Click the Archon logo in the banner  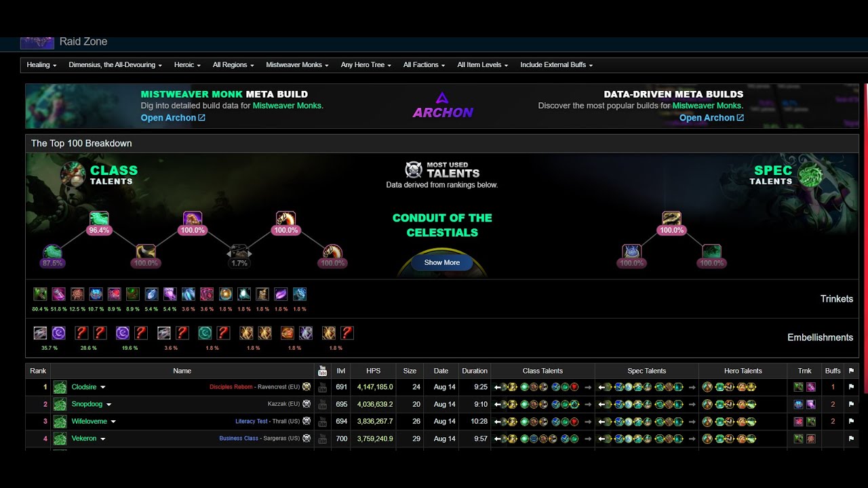click(443, 106)
